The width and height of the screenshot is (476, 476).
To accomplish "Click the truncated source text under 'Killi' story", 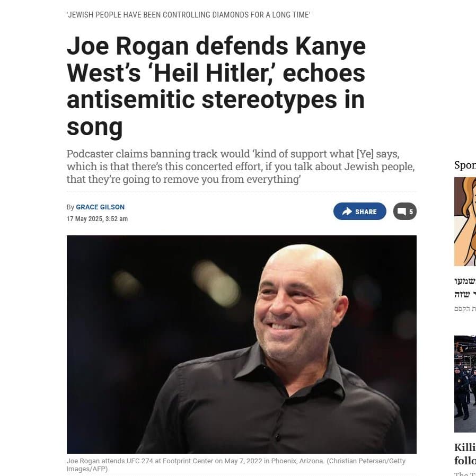I will pos(465,474).
